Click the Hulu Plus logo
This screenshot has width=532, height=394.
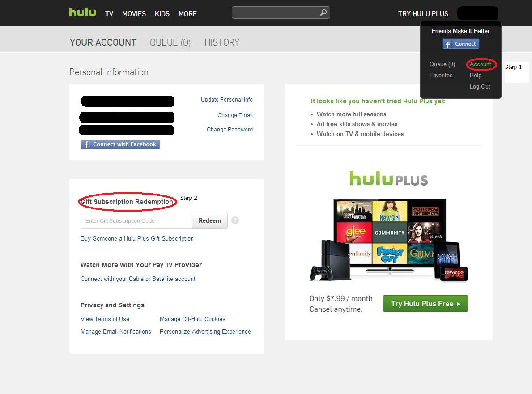coord(388,178)
